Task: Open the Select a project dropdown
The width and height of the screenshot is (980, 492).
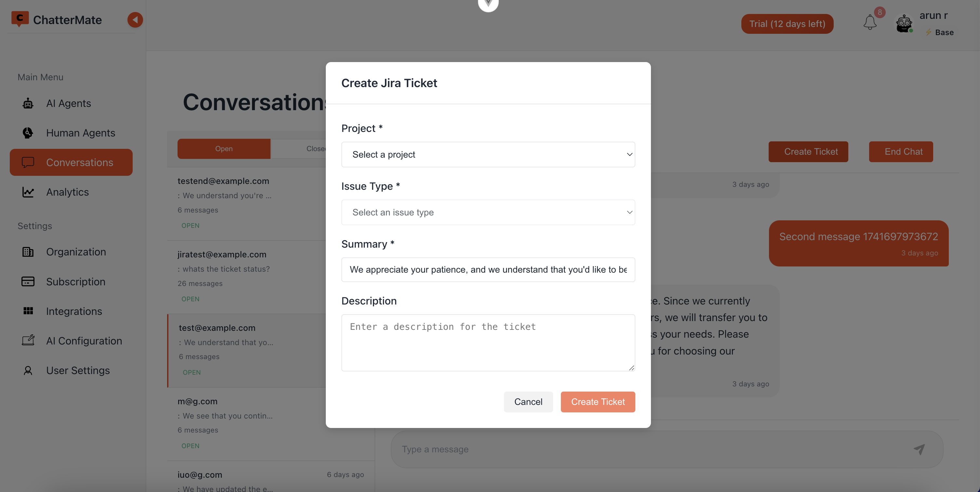Action: [488, 154]
